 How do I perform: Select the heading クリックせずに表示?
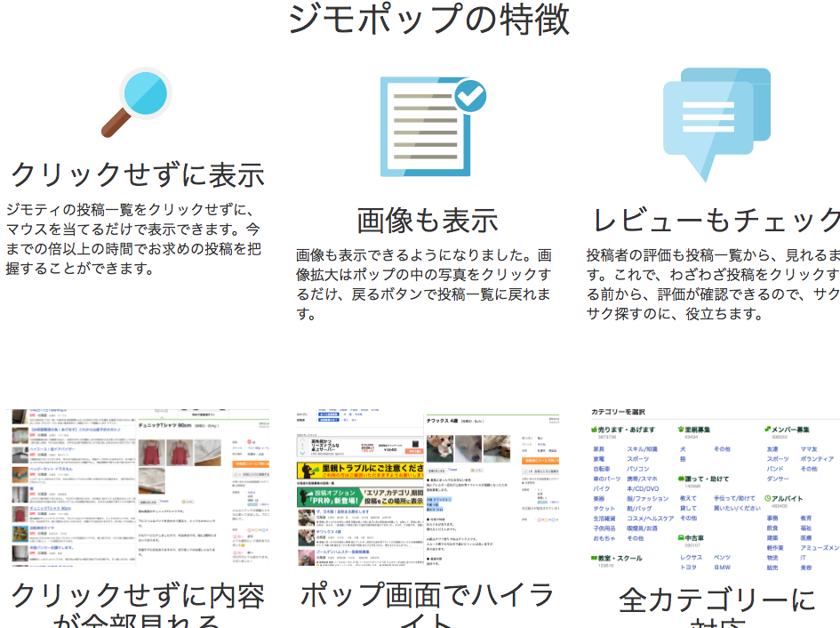pos(137,175)
